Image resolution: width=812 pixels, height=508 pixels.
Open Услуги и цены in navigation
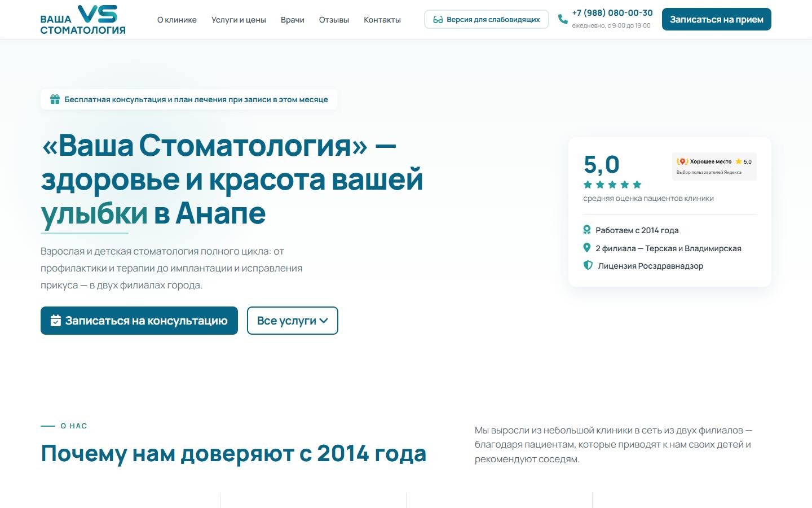point(239,20)
